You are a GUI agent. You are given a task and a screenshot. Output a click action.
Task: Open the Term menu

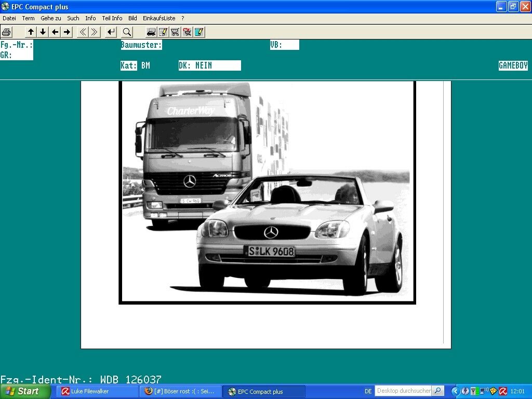tap(28, 18)
